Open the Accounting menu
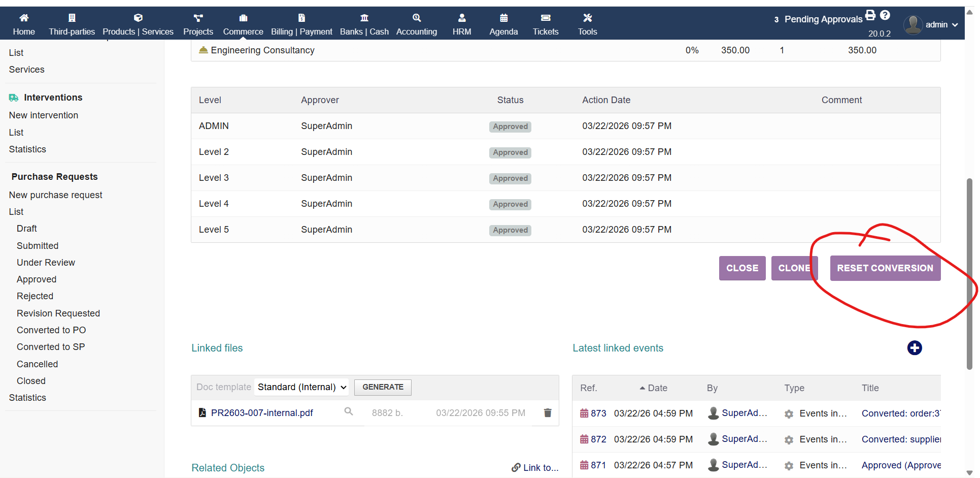This screenshot has height=478, width=980. tap(416, 24)
